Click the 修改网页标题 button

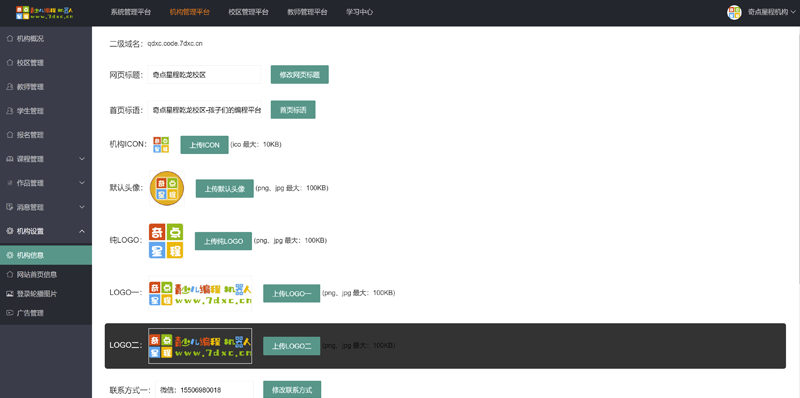coord(299,74)
